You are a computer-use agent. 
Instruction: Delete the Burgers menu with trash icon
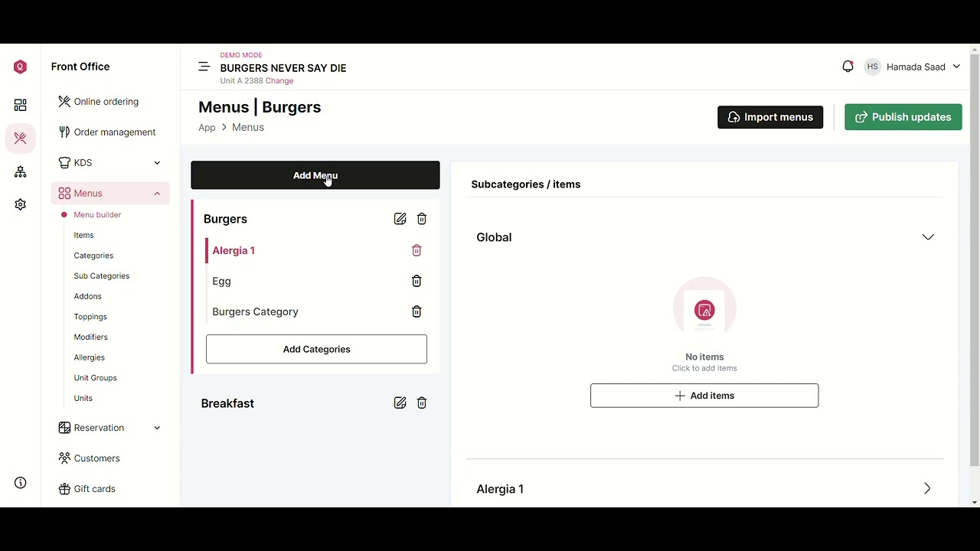[x=422, y=219]
